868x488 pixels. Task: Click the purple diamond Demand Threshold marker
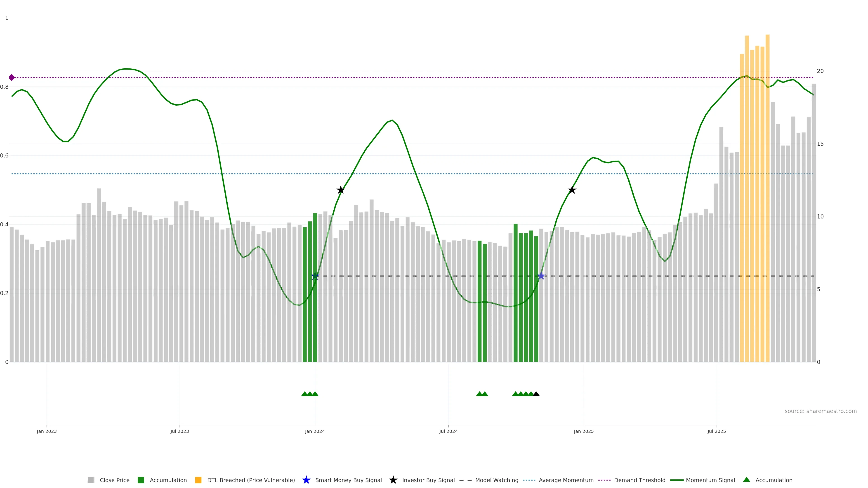pyautogui.click(x=12, y=77)
